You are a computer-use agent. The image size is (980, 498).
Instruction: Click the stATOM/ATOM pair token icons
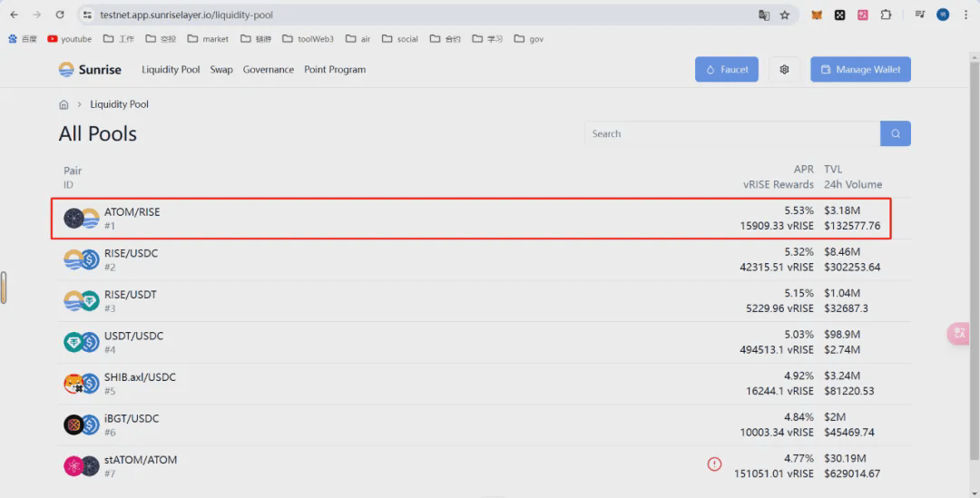pyautogui.click(x=82, y=466)
